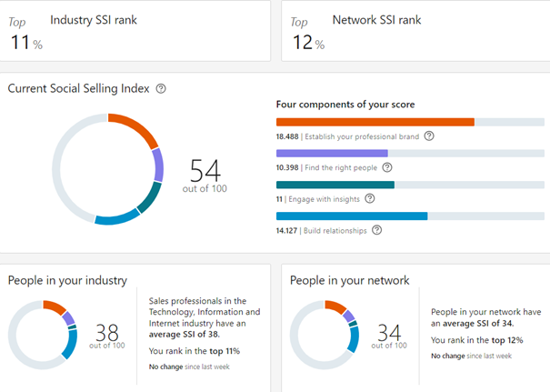This screenshot has height=392, width=550.
Task: Click the 54 out of 100 score
Action: [x=207, y=175]
